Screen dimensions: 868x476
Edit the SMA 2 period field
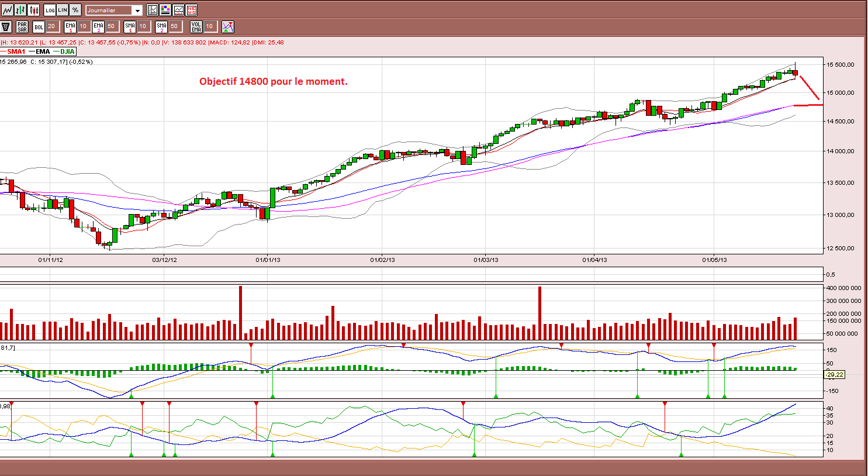[x=175, y=26]
